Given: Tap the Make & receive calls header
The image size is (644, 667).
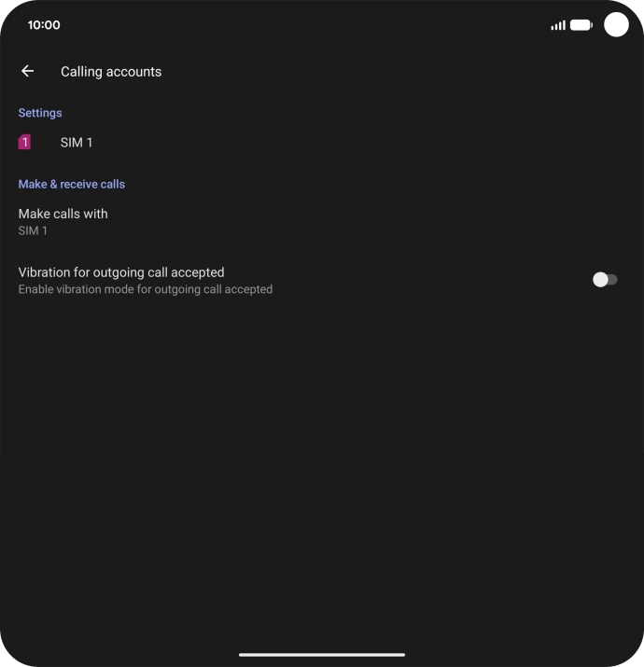Looking at the screenshot, I should pos(72,184).
